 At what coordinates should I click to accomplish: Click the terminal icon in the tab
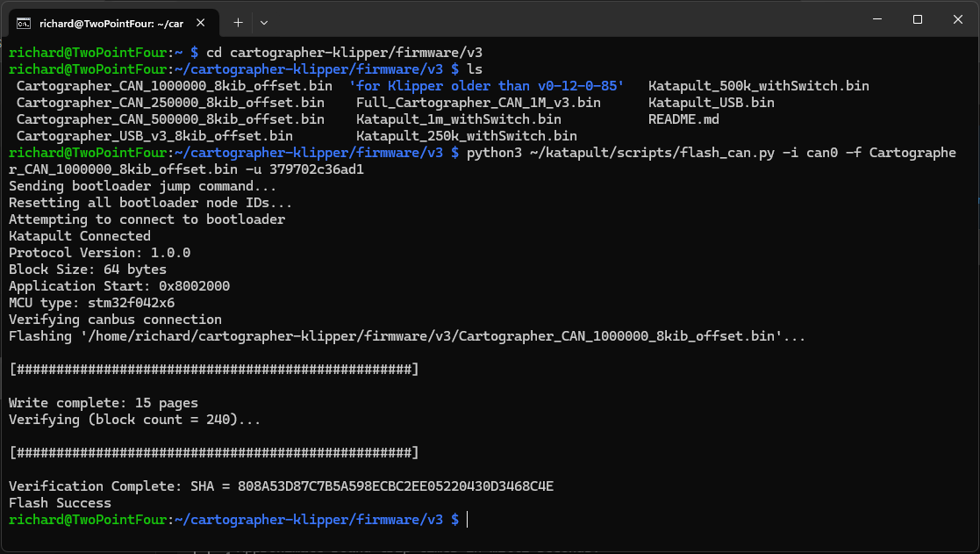(25, 21)
